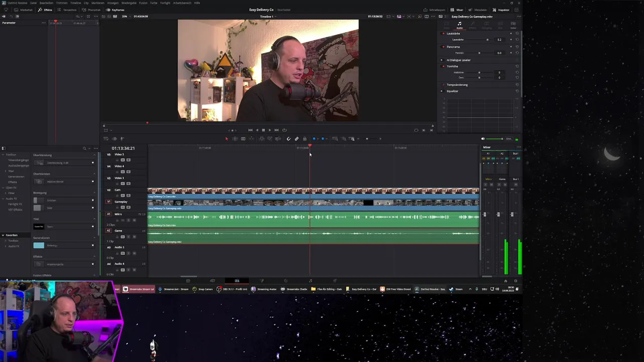Toggle the Effekte panel button
Screen dimensions: 644x362
pos(45,10)
